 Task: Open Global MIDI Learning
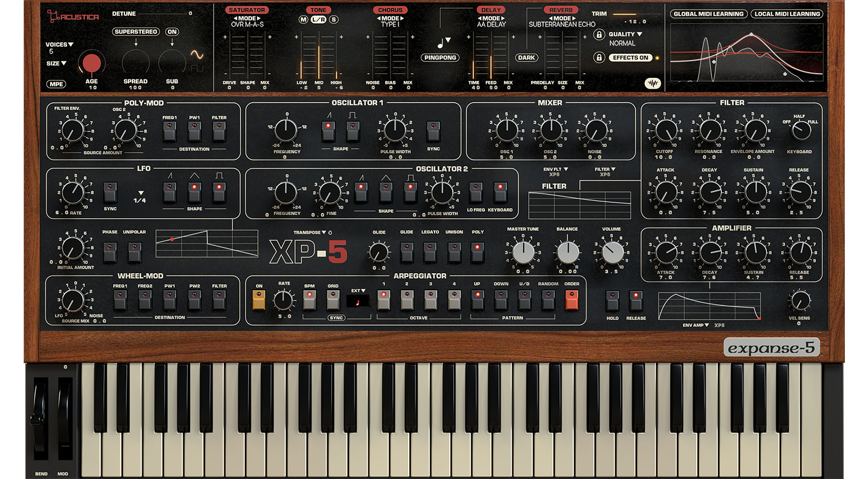pos(708,14)
